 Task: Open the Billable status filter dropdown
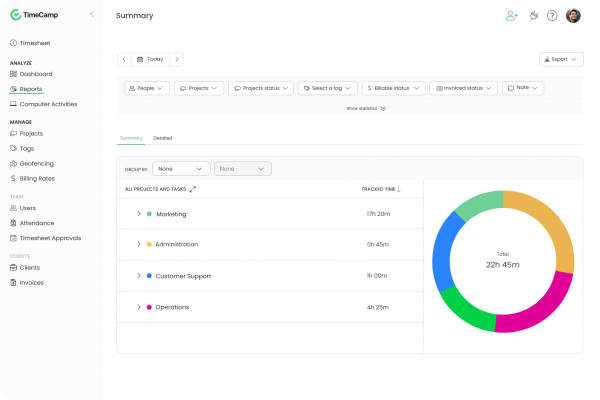(393, 88)
